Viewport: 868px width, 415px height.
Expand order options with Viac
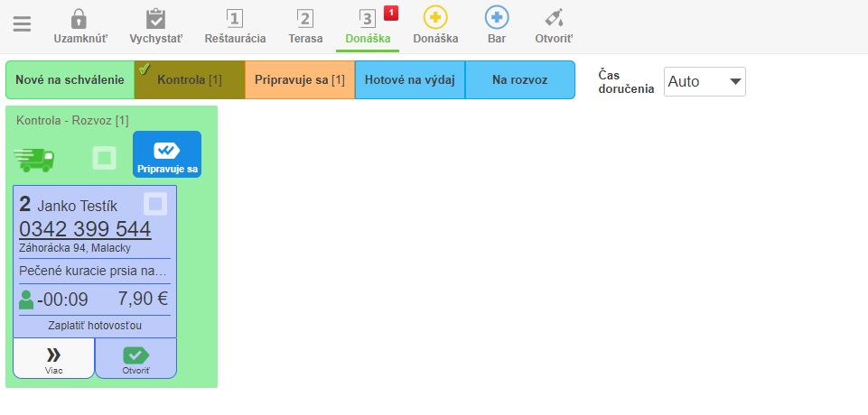pos(53,358)
